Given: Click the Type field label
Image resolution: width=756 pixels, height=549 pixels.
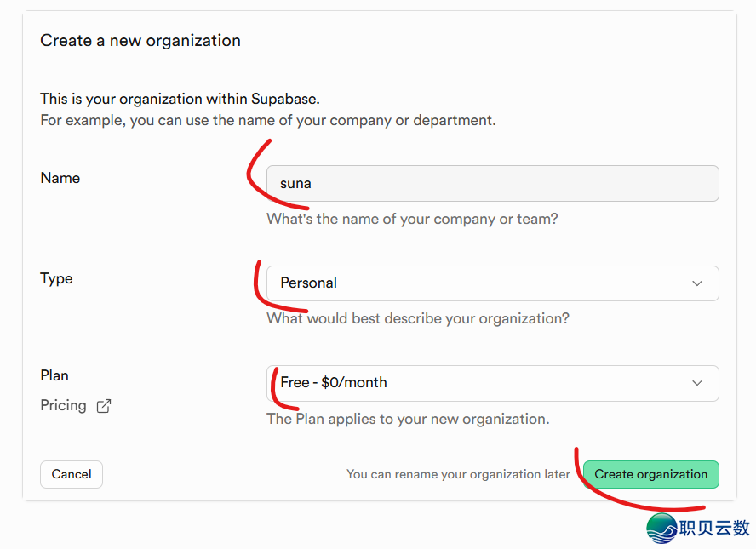Looking at the screenshot, I should [56, 278].
